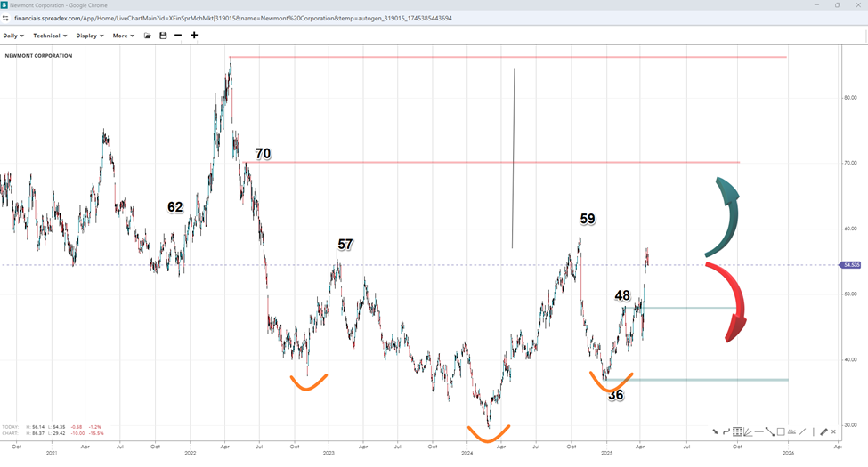Close the drawing tools bar with X
Viewport: 868px width, 467px height.
(833, 431)
